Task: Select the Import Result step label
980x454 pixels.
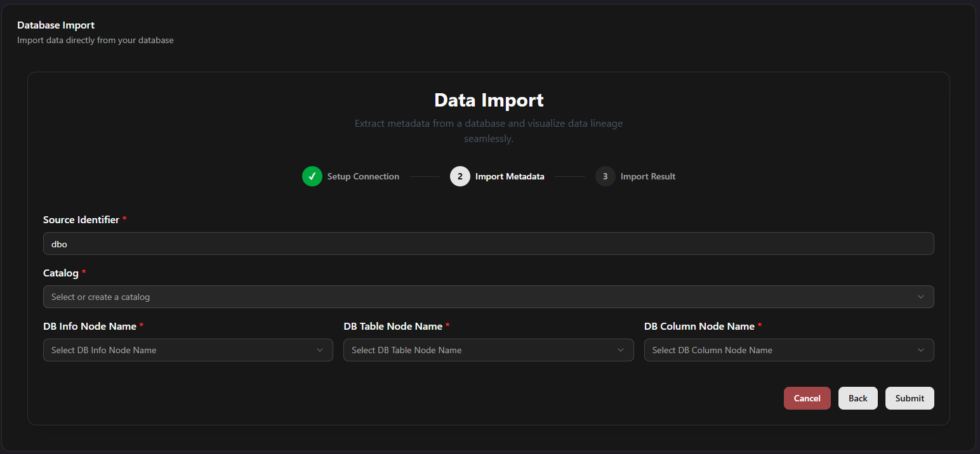Action: pyautogui.click(x=648, y=176)
